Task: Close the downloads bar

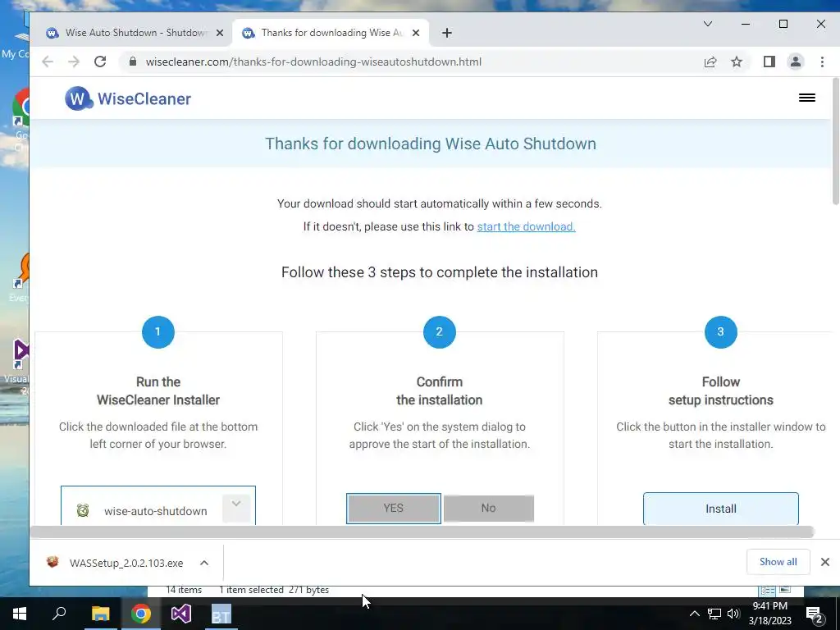Action: (x=825, y=561)
